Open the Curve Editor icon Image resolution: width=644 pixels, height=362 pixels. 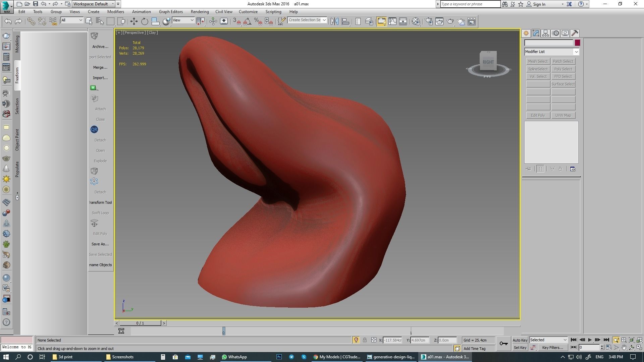392,21
